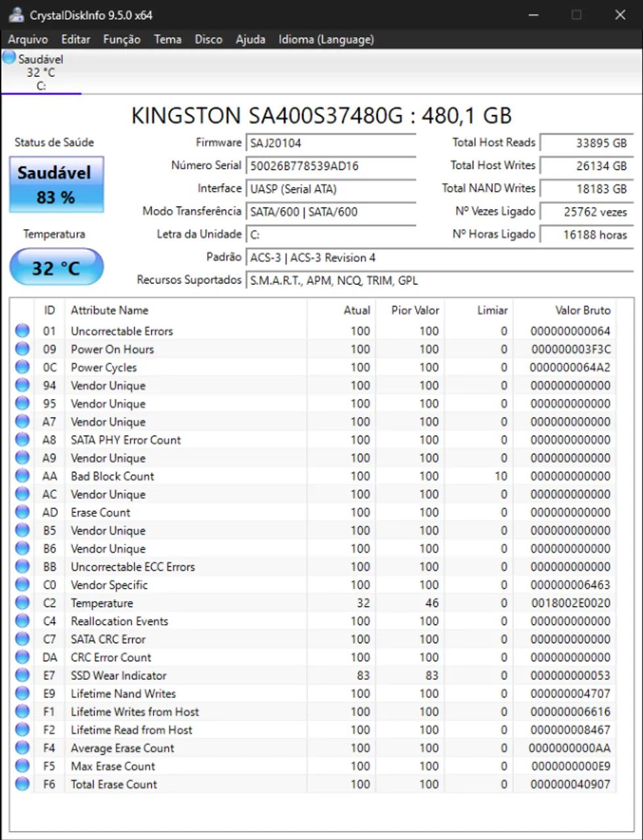Click status orb for Power On Hours row

click(x=22, y=349)
